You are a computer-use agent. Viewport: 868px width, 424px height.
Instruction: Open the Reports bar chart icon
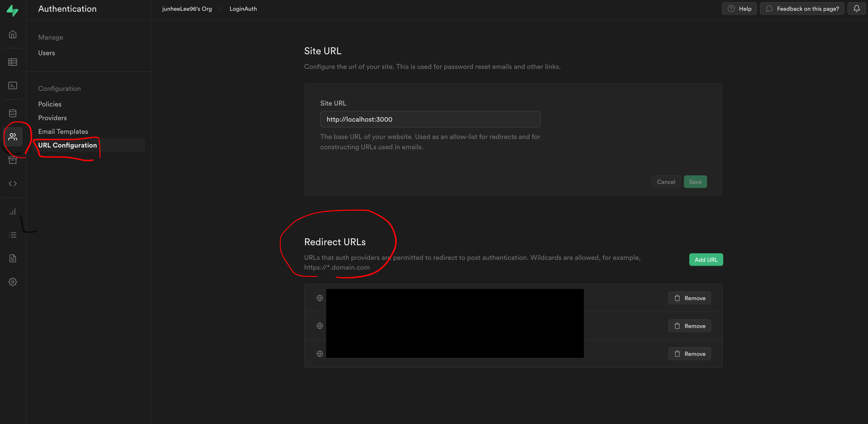12,212
